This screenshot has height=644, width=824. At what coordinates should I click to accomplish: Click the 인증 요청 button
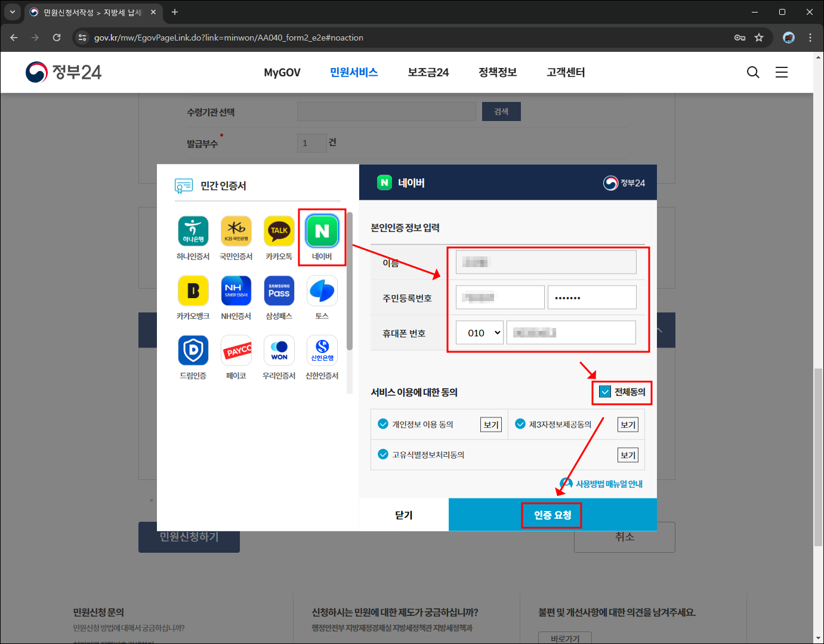point(553,515)
